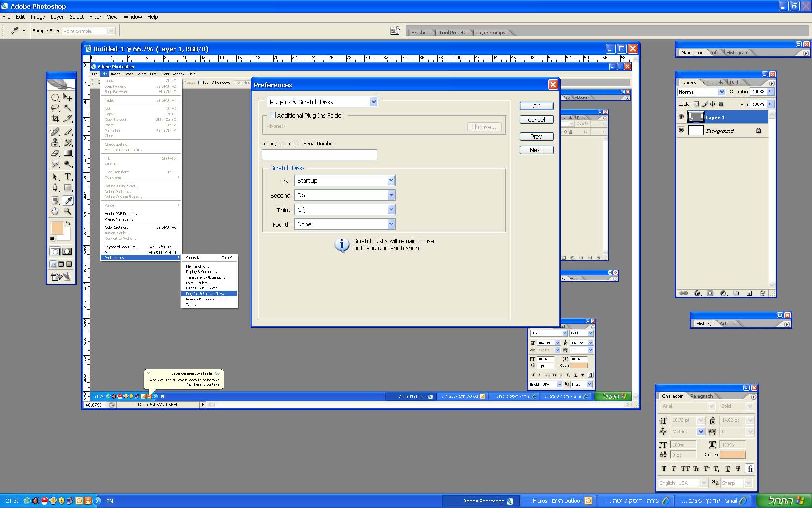Select the Slice tool

point(68,119)
